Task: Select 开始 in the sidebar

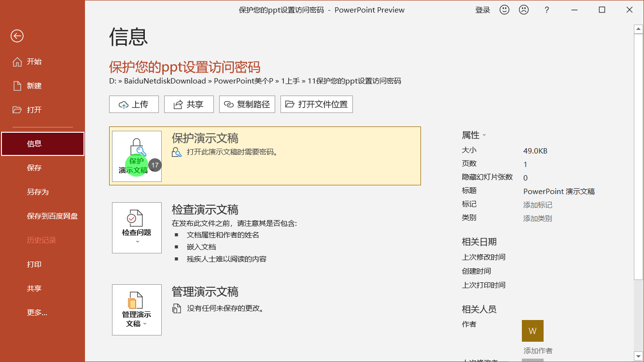Action: (x=42, y=62)
